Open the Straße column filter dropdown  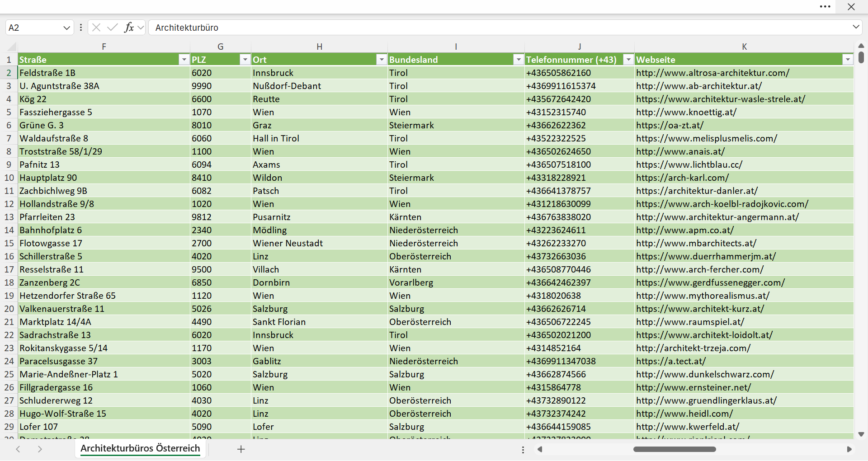pyautogui.click(x=184, y=60)
